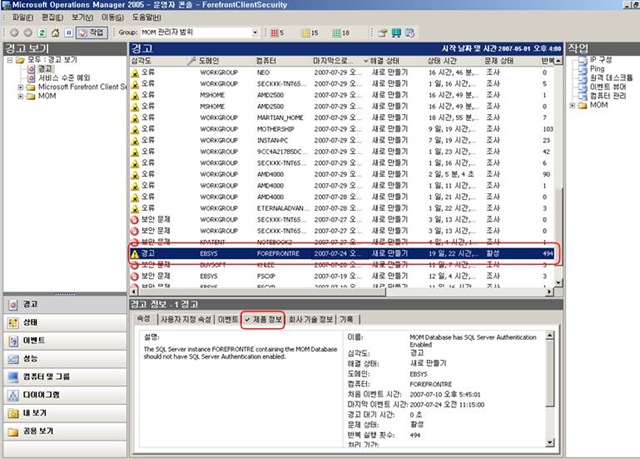The image size is (640, 459).
Task: Select the alert row for computer NEO
Action: pos(342,73)
